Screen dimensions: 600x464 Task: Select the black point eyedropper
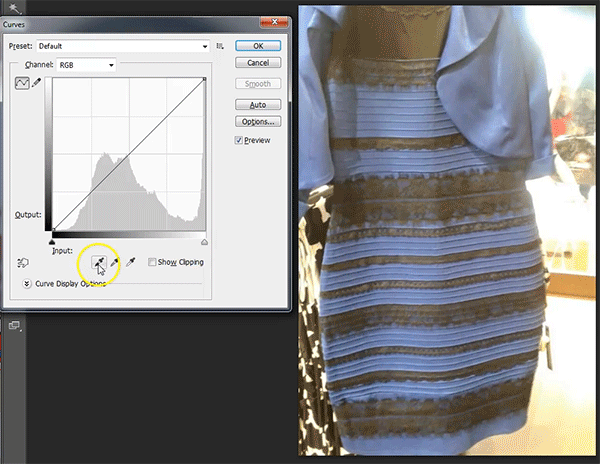pos(98,262)
